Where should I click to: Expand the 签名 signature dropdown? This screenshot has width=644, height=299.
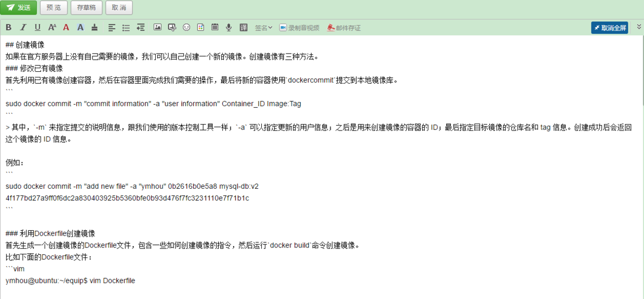[263, 28]
